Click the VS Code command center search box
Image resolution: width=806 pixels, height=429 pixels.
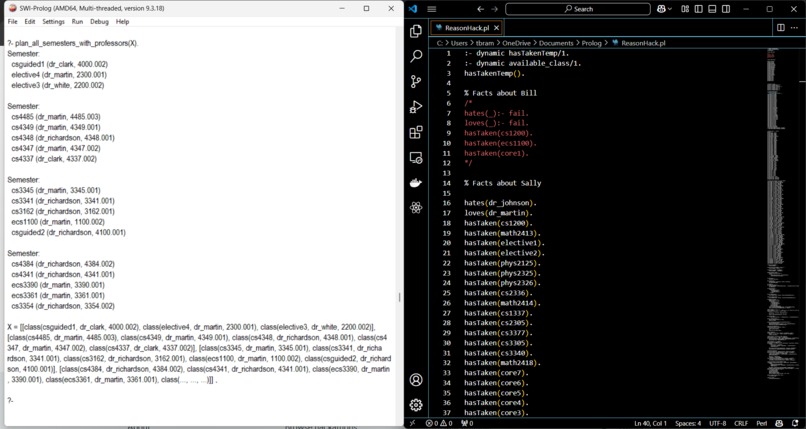click(x=578, y=9)
